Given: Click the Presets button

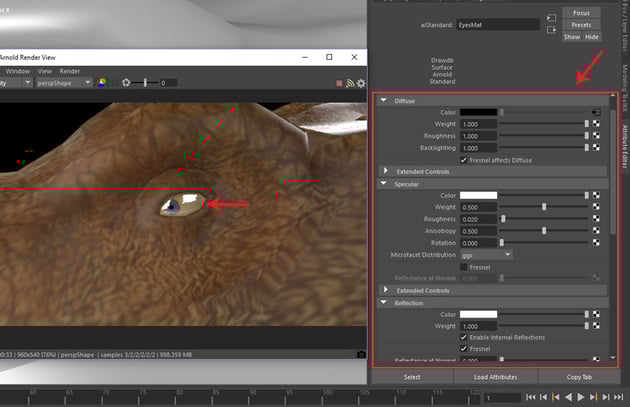Looking at the screenshot, I should coord(581,25).
